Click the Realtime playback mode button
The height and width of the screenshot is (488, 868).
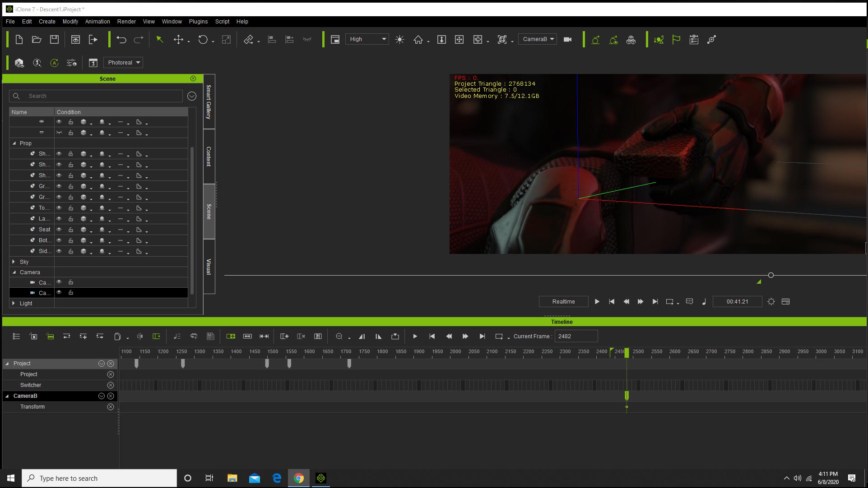(x=563, y=302)
